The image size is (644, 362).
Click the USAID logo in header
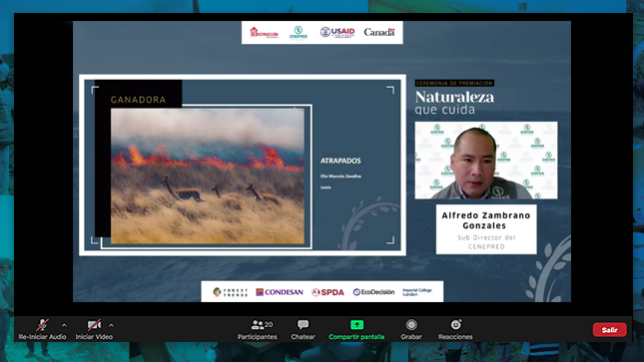tap(337, 33)
